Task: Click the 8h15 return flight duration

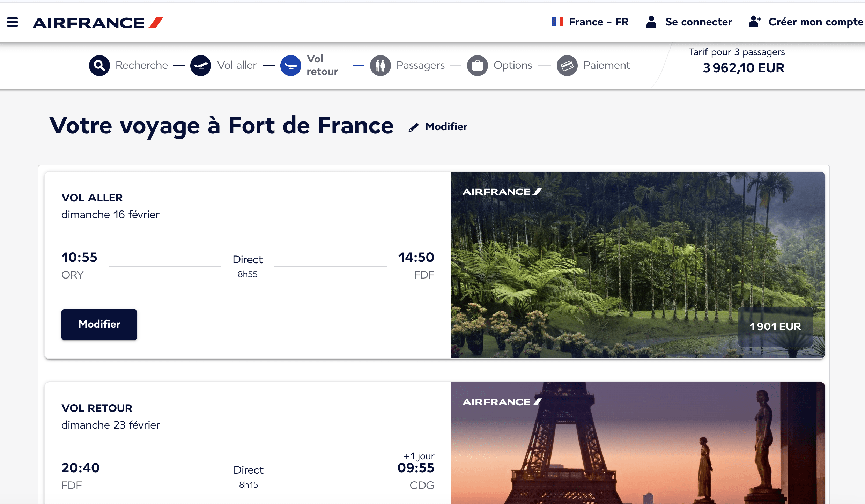Action: 249,485
